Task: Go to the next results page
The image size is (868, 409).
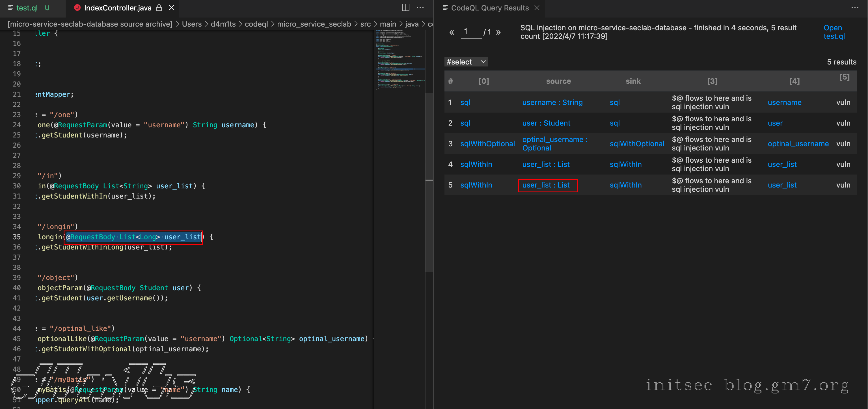Action: tap(498, 32)
